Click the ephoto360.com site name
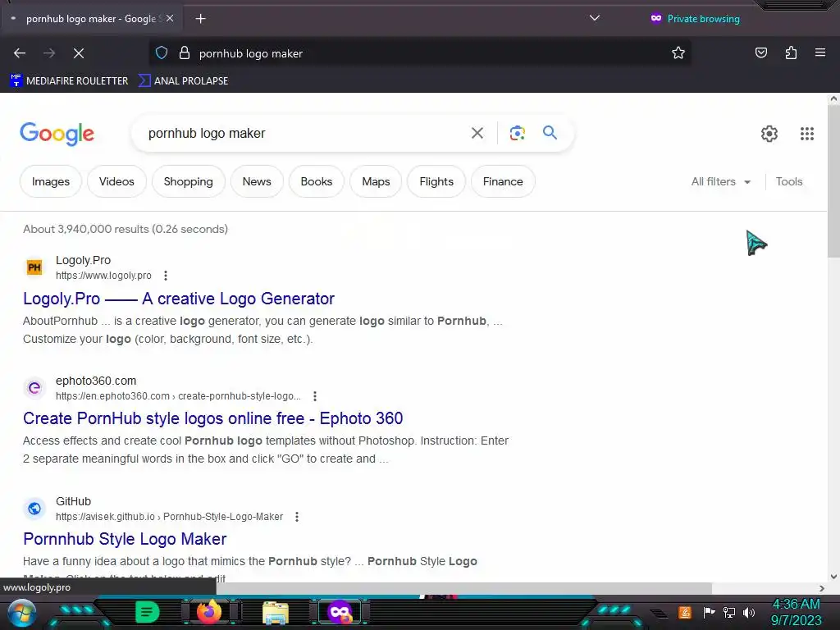The width and height of the screenshot is (840, 630). click(96, 381)
